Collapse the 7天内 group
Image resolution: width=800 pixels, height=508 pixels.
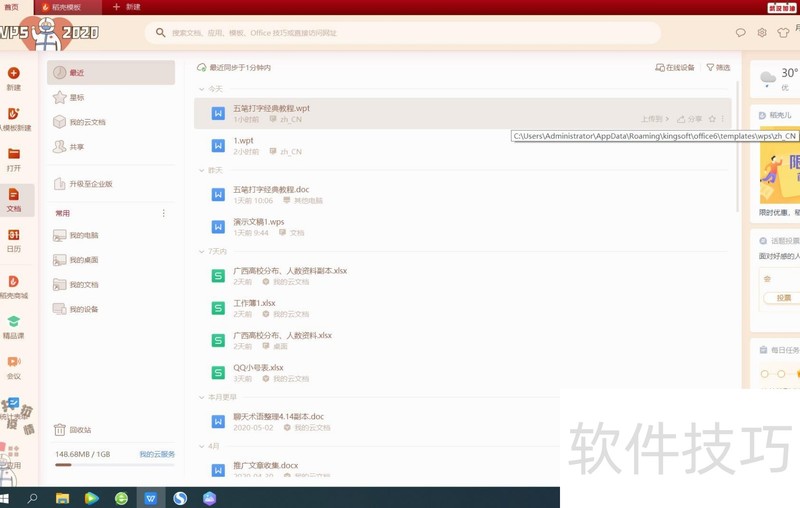coord(202,251)
